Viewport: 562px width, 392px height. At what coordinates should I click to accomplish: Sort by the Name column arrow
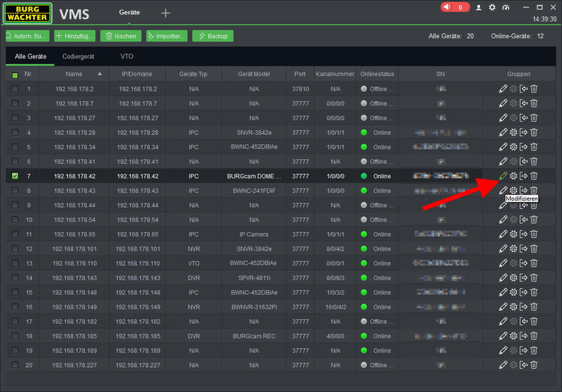click(x=99, y=74)
